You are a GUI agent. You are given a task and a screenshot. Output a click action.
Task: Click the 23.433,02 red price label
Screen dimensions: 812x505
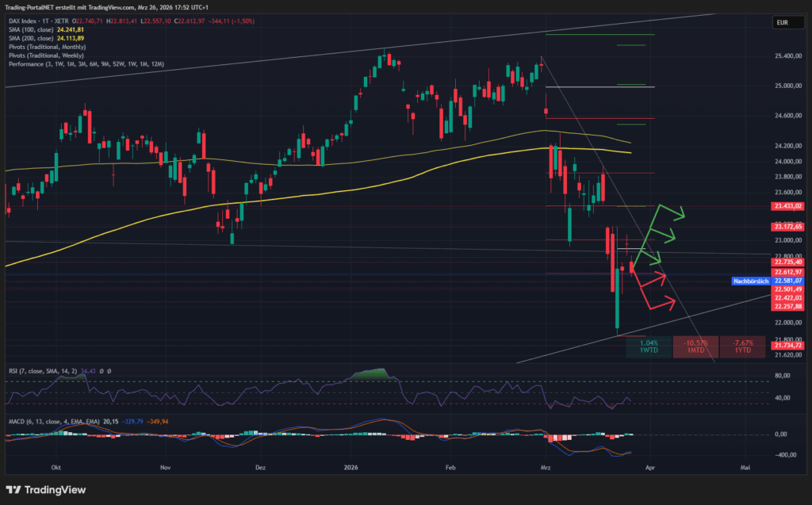(x=787, y=206)
